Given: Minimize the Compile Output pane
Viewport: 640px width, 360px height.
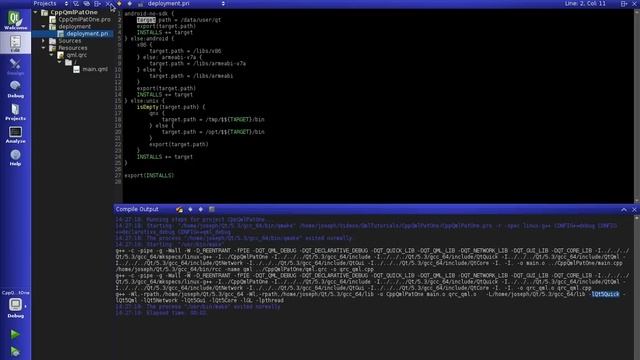Looking at the screenshot, I should pyautogui.click(x=624, y=209).
